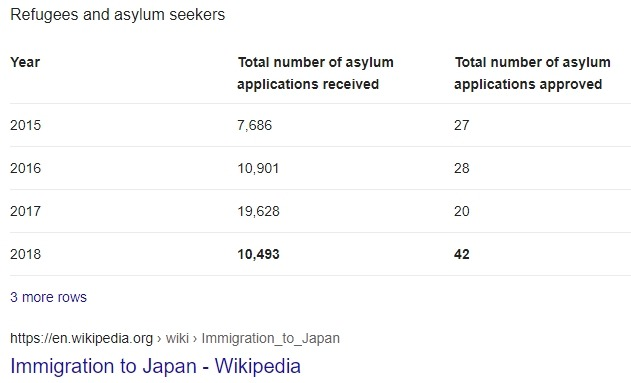
Task: Click the en.wikipedia.org URL breadcrumb
Action: (x=81, y=338)
